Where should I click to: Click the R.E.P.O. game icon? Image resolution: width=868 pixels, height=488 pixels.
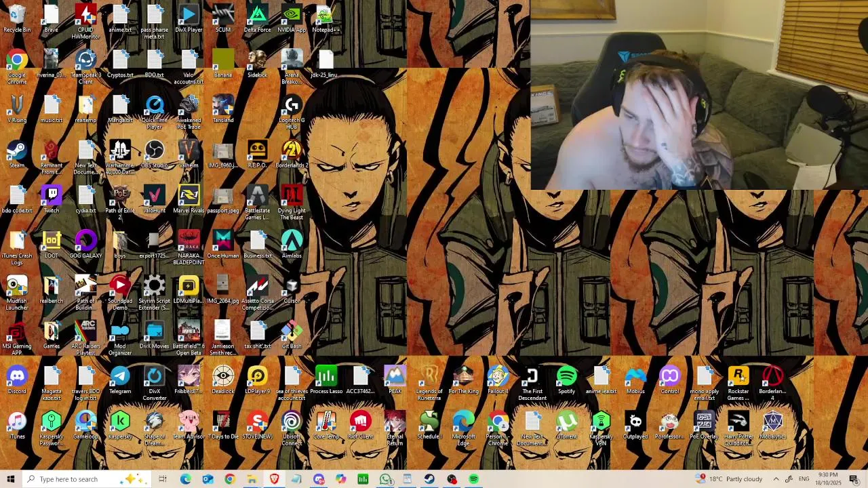[x=257, y=154]
